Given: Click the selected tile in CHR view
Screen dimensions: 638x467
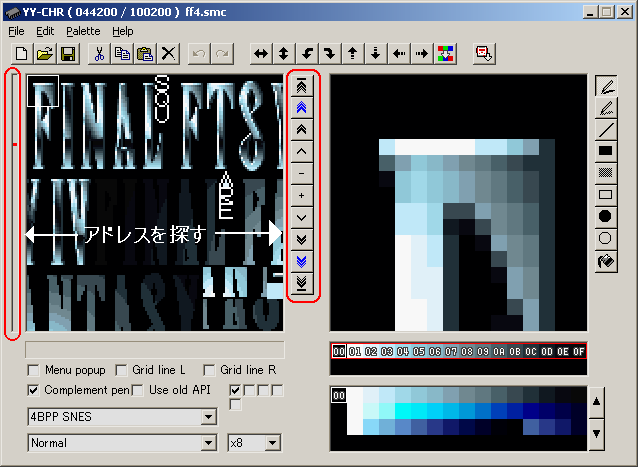Looking at the screenshot, I should click(x=43, y=91).
